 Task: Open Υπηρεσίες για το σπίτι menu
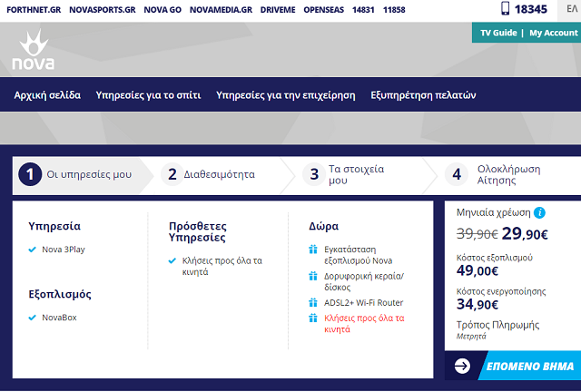click(148, 95)
